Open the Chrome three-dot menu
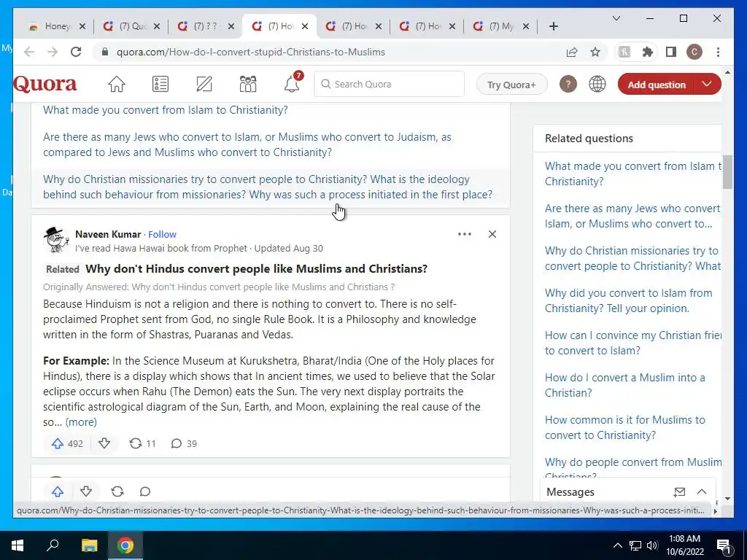The height and width of the screenshot is (560, 747). point(718,52)
